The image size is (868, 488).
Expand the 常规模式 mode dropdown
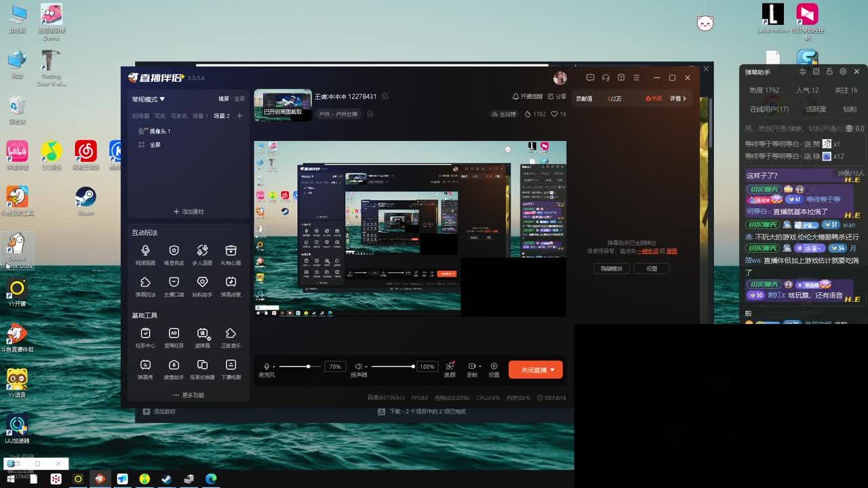pyautogui.click(x=149, y=100)
